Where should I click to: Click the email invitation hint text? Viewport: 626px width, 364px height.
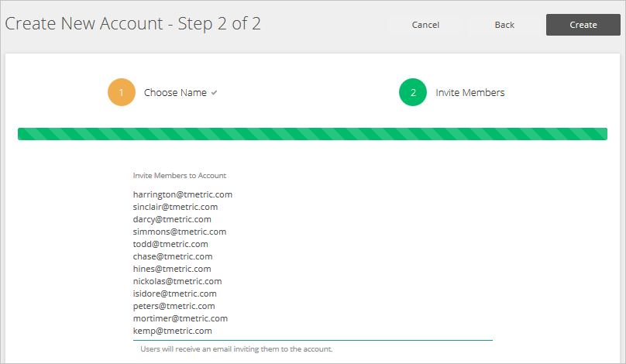[x=236, y=349]
